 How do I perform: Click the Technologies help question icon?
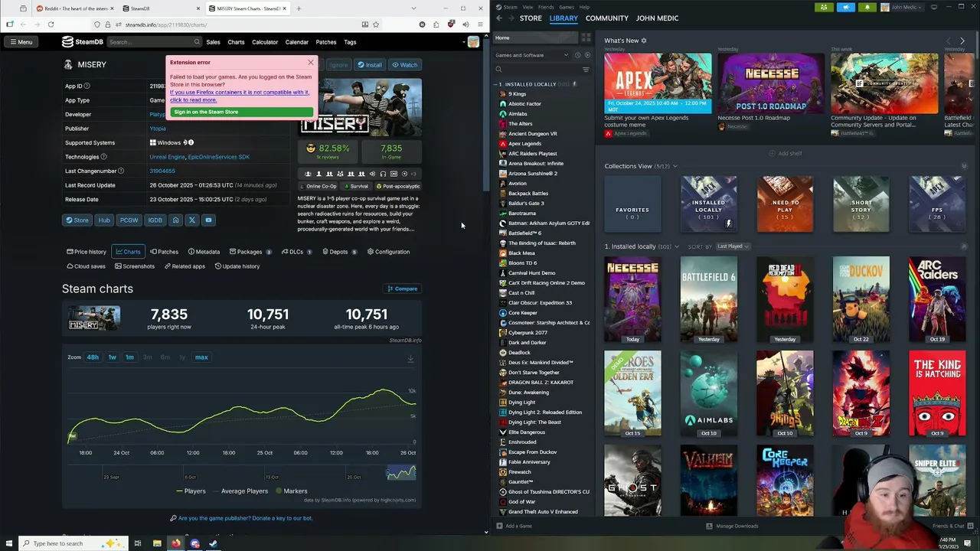103,157
